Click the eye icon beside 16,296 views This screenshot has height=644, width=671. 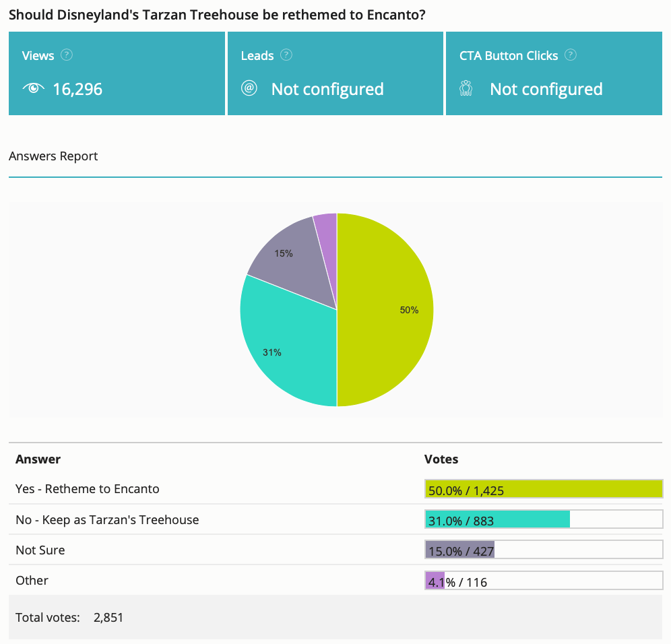tap(34, 88)
